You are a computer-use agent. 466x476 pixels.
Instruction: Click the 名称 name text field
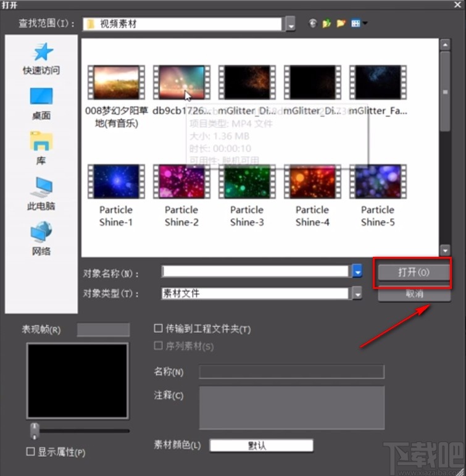coord(292,372)
